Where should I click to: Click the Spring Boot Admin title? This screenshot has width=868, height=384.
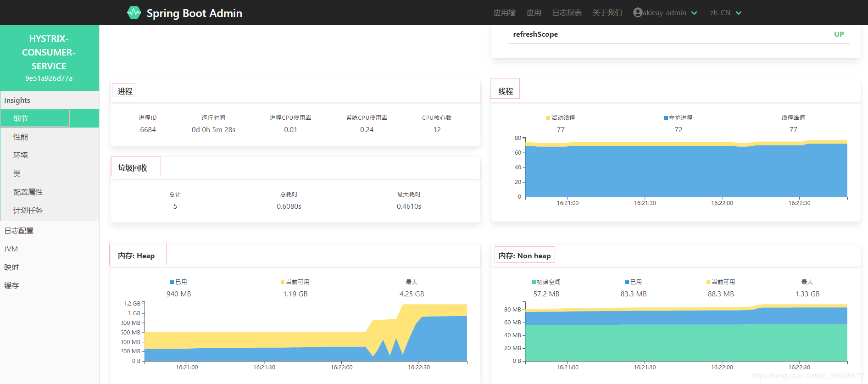(195, 13)
